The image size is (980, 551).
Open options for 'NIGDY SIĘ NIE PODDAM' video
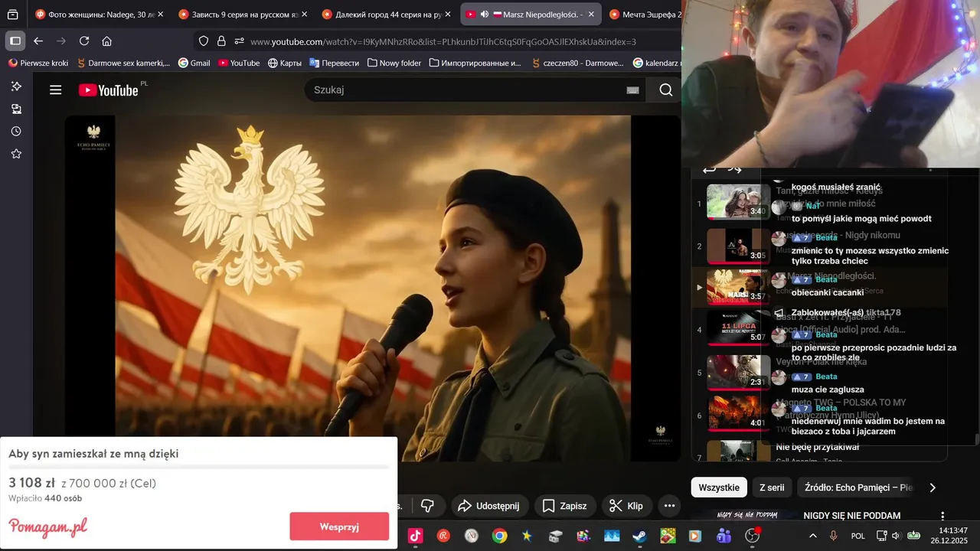tap(942, 516)
